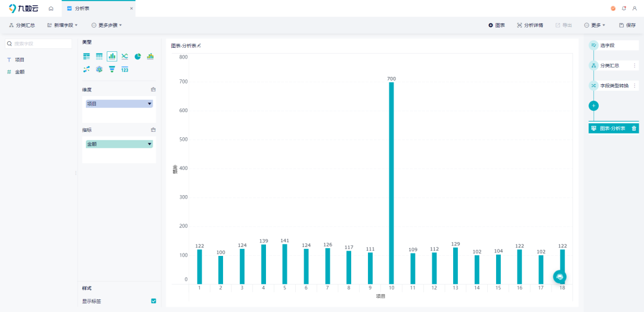Expand the 更多步骤 dropdown menu
Screen dimensions: 644x312
click(107, 25)
